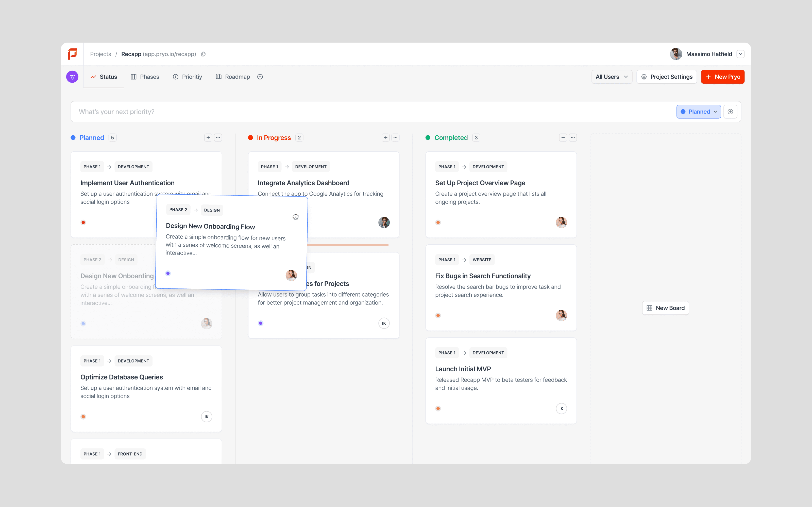Add card to Completed column
The height and width of the screenshot is (507, 812).
[x=563, y=137]
